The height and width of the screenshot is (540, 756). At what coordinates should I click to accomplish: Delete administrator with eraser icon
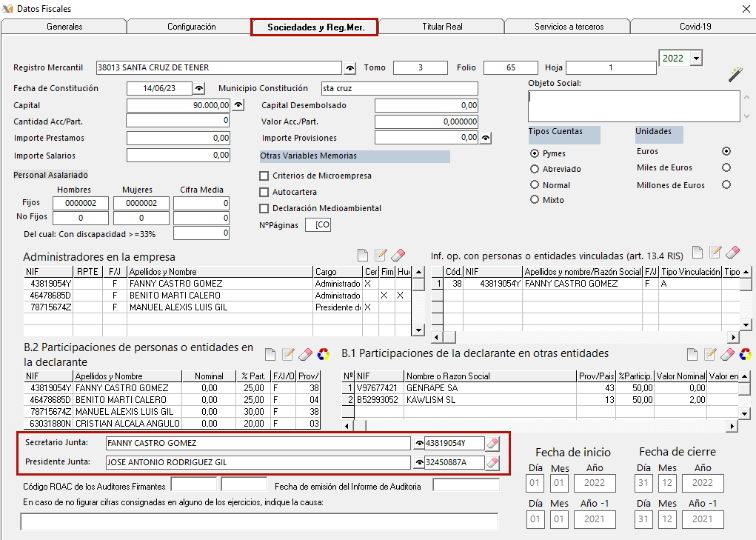tap(398, 255)
